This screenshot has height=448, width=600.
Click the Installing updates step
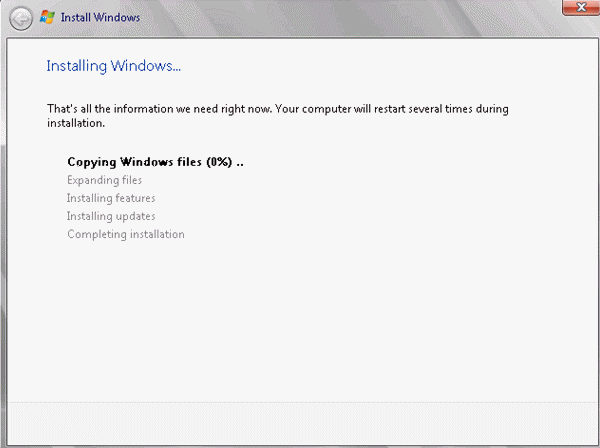click(111, 216)
